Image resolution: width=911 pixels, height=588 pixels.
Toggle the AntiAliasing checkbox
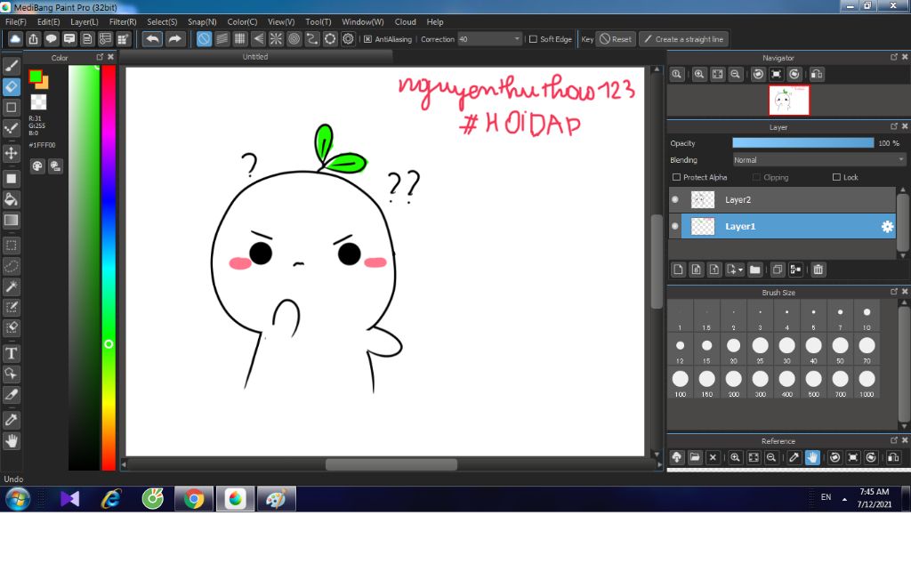(367, 39)
